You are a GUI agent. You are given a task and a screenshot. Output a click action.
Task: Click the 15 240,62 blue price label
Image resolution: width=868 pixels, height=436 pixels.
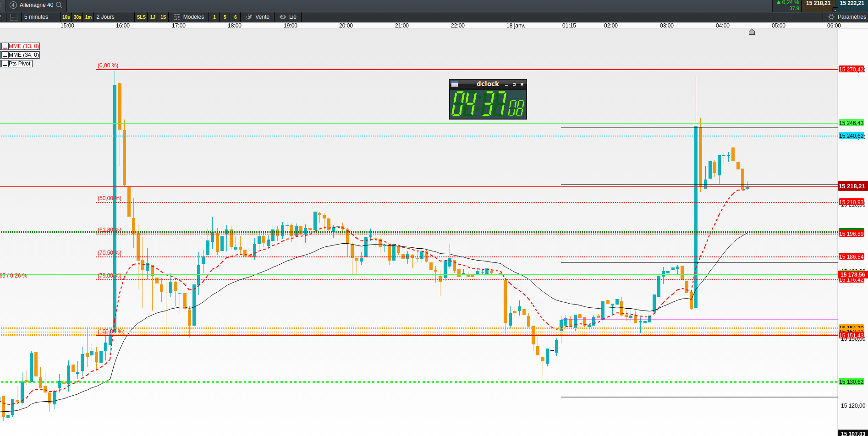tap(851, 136)
